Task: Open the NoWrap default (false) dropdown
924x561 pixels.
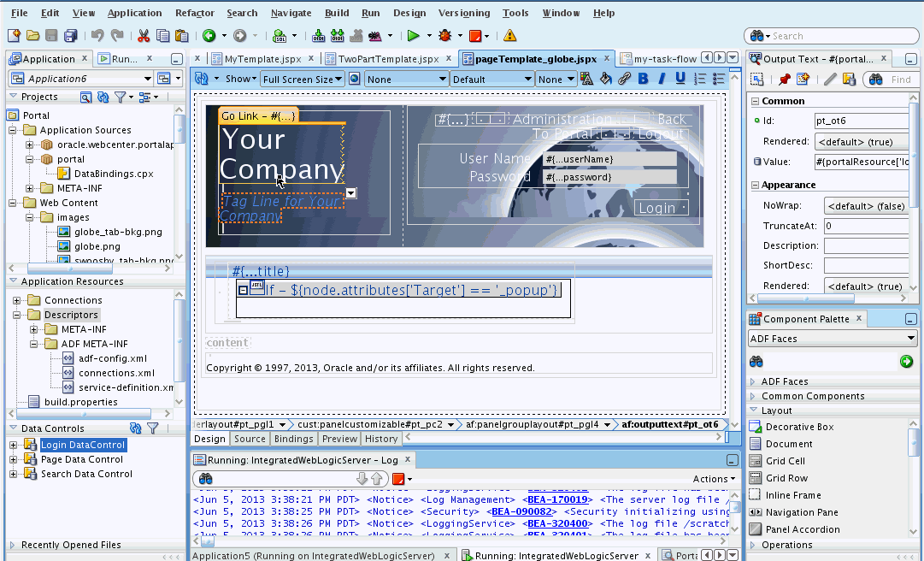Action: (x=866, y=205)
